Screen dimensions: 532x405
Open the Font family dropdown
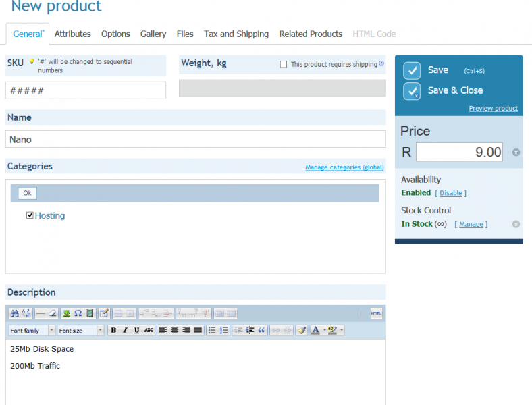click(32, 330)
